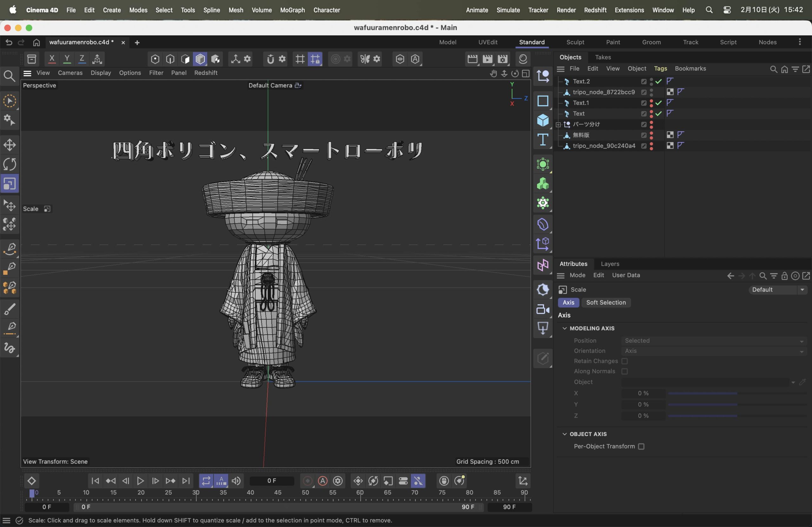The height and width of the screenshot is (527, 812).
Task: Switch to the Takes tab
Action: [x=603, y=57]
